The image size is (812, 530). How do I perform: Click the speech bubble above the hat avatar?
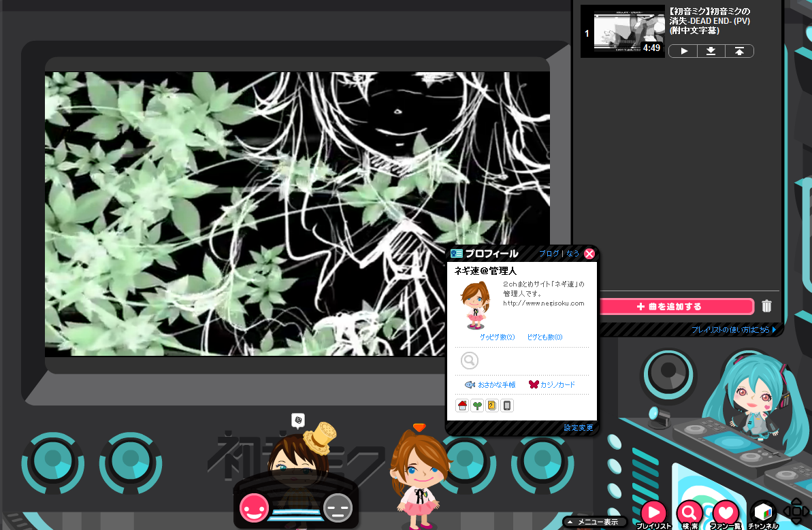pos(297,420)
